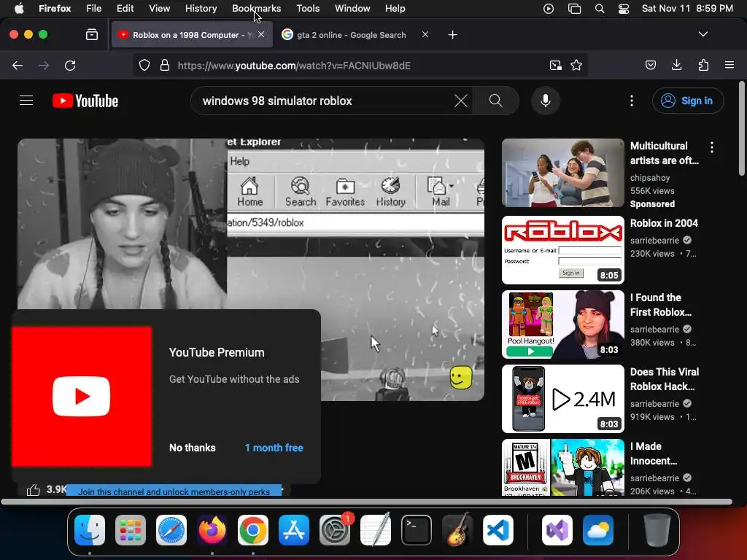Open the History menu
The image size is (747, 560).
click(201, 8)
